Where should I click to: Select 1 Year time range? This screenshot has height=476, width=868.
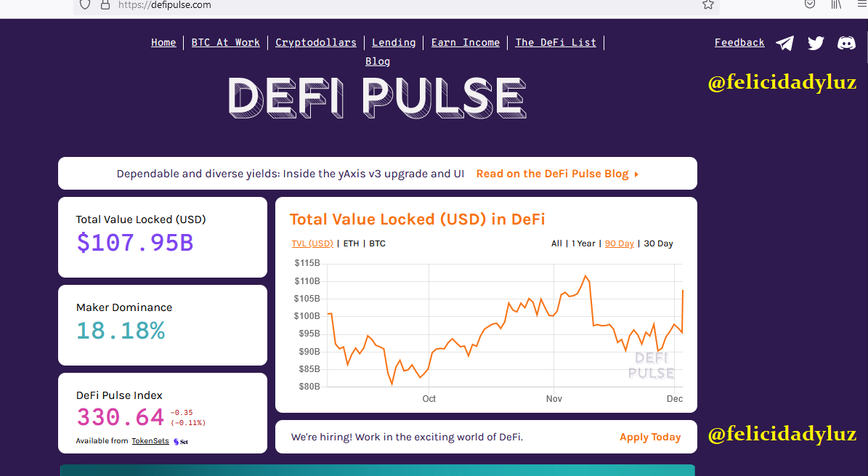point(583,243)
